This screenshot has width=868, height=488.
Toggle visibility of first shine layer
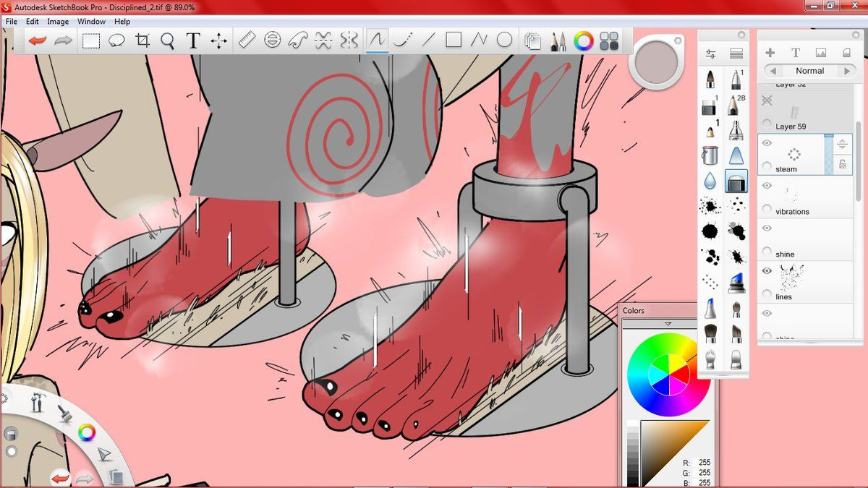pos(767,228)
